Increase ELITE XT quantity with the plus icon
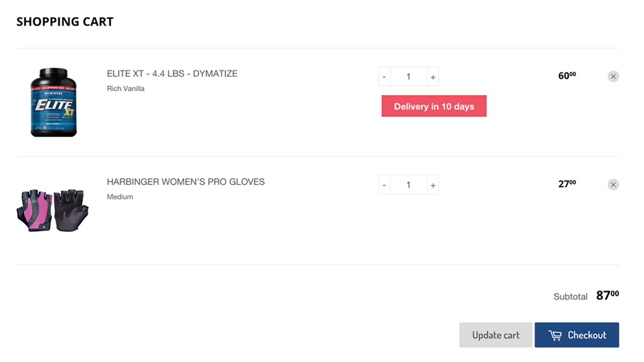This screenshot has height=362, width=644. [433, 76]
